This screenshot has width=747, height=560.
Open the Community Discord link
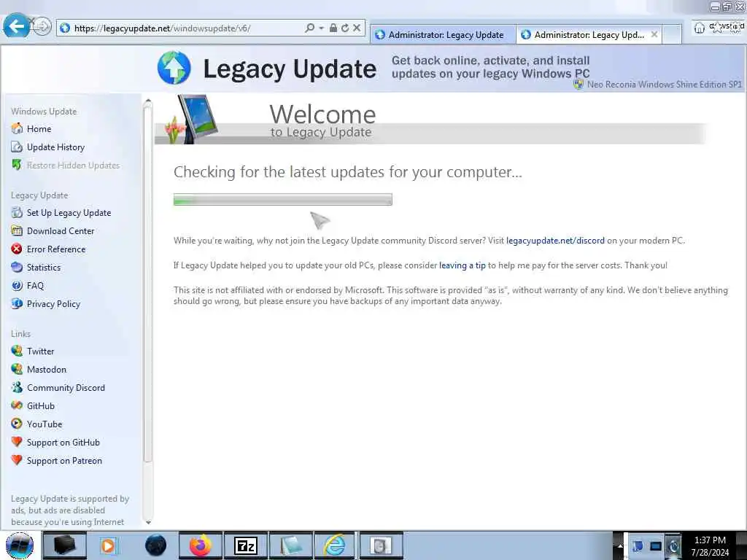[66, 388]
